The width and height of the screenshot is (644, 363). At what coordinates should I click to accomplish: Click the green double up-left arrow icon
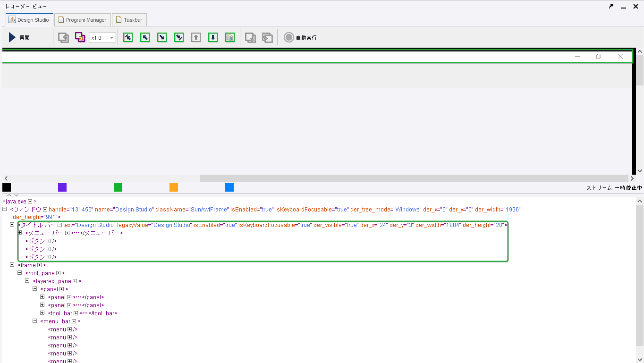(x=128, y=37)
